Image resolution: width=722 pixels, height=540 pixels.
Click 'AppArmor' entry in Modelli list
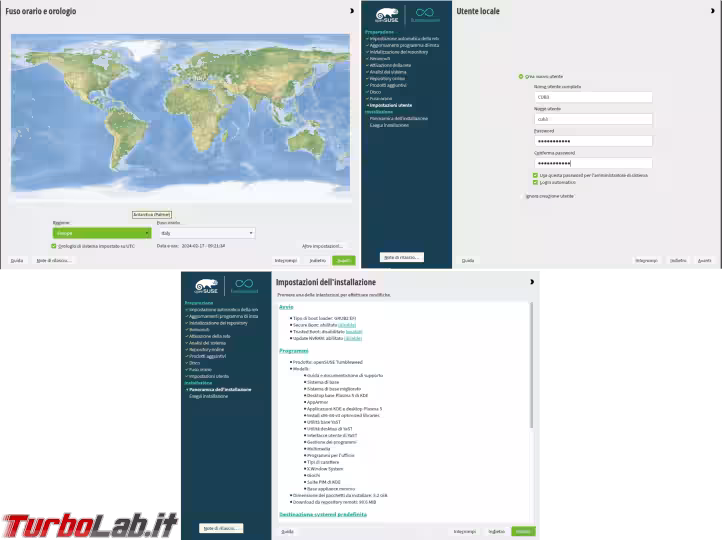point(317,402)
